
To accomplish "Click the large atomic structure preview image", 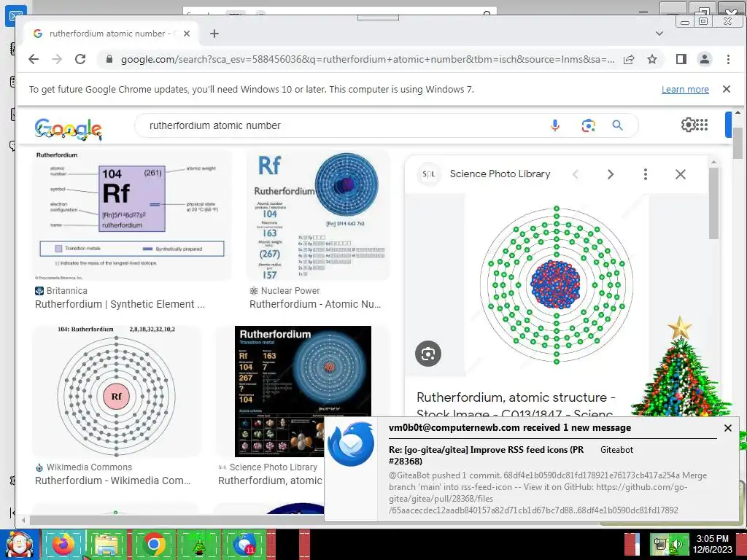I will [557, 285].
